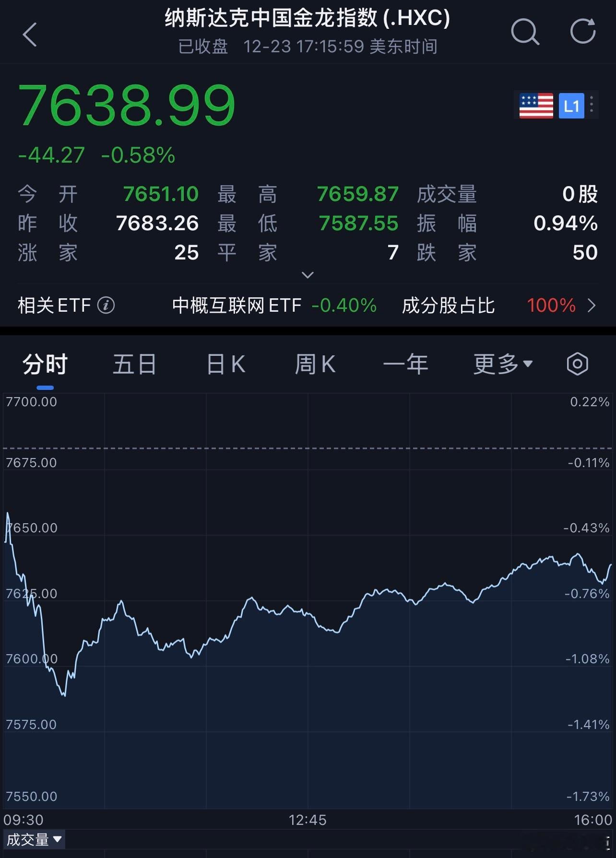Tap the 09:30 time axis label
The image size is (616, 858).
[24, 820]
